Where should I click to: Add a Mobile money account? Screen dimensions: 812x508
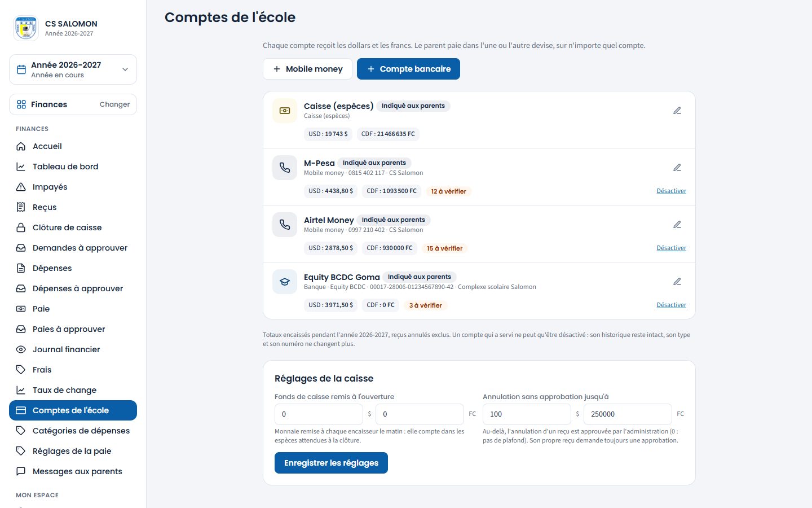point(307,69)
